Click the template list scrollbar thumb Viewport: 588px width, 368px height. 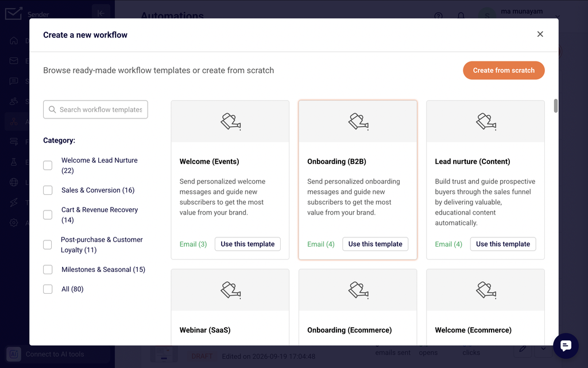tap(556, 106)
